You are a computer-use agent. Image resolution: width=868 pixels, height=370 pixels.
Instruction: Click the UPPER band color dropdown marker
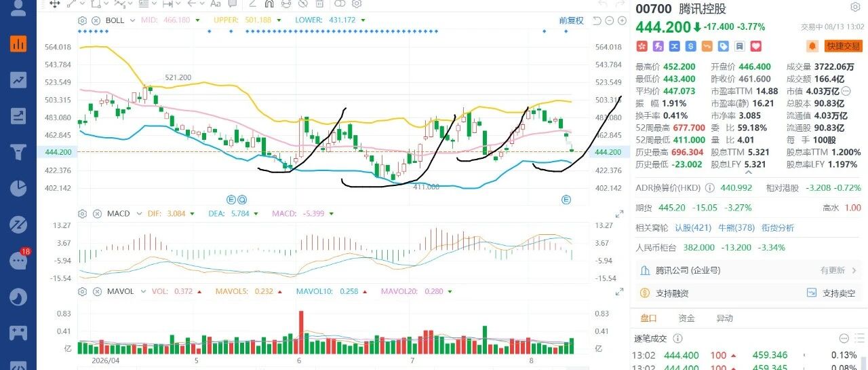click(279, 20)
